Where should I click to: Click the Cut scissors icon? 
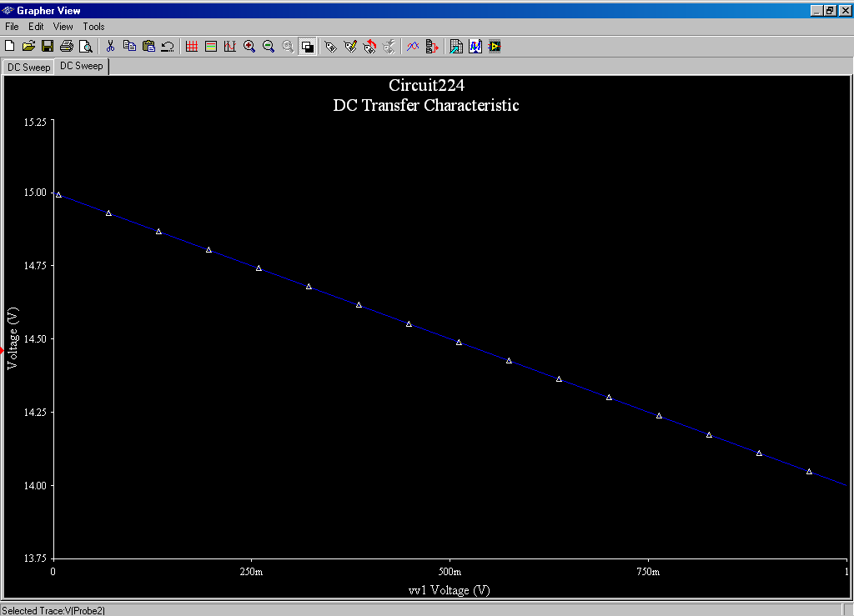[111, 46]
